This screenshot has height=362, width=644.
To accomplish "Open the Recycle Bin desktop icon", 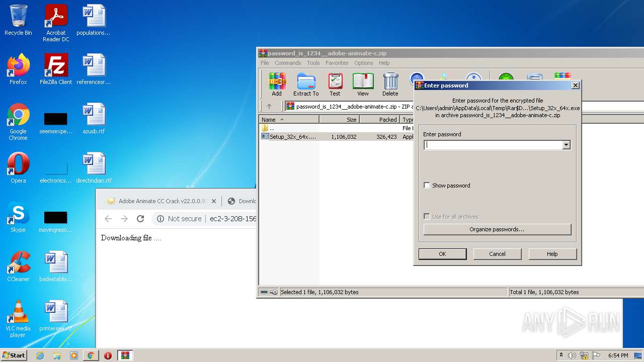I will coord(18,21).
